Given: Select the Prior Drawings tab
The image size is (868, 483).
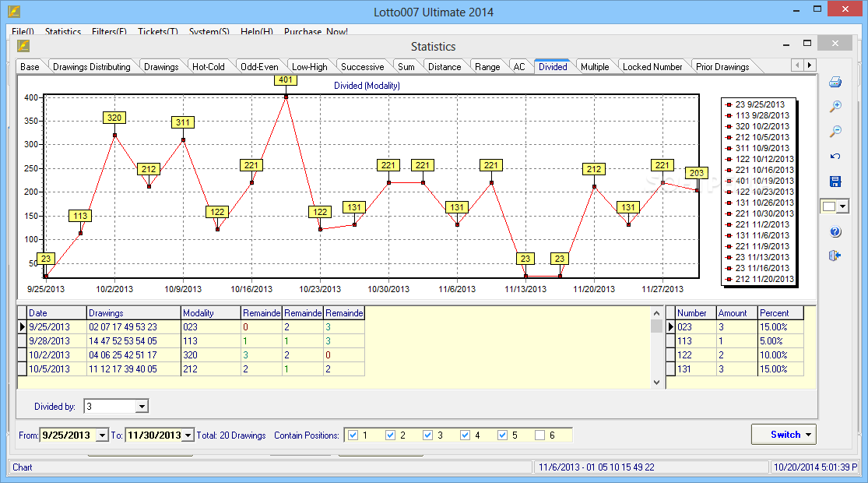Looking at the screenshot, I should click(x=722, y=66).
